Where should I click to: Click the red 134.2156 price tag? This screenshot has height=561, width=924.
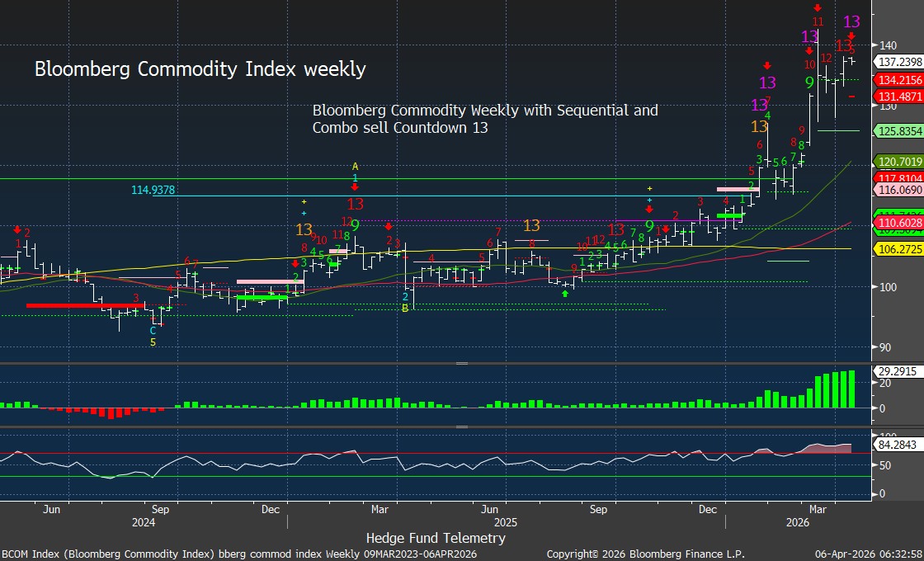(898, 80)
